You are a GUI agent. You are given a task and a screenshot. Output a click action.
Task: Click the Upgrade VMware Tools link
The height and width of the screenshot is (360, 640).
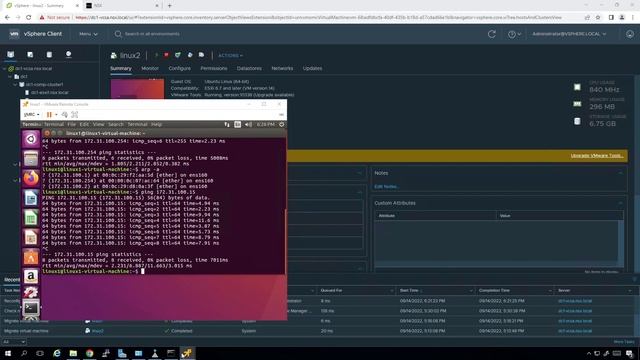tap(597, 156)
